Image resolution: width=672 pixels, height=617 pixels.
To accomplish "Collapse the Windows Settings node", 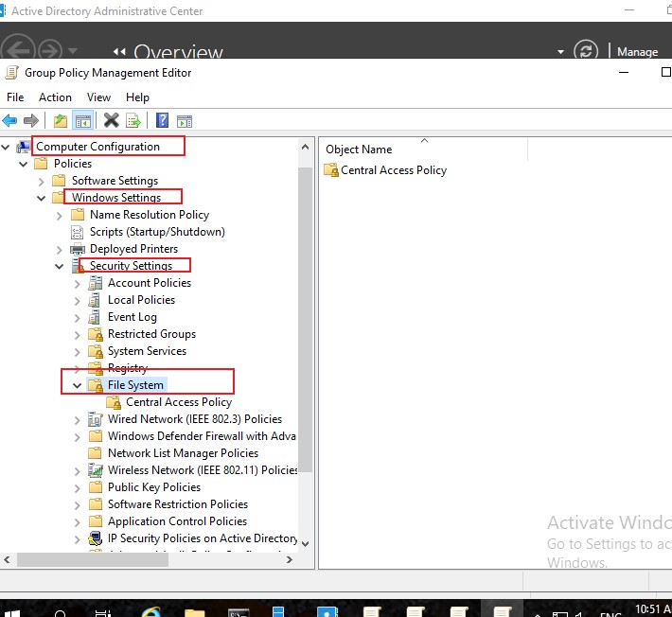I will (x=42, y=199).
